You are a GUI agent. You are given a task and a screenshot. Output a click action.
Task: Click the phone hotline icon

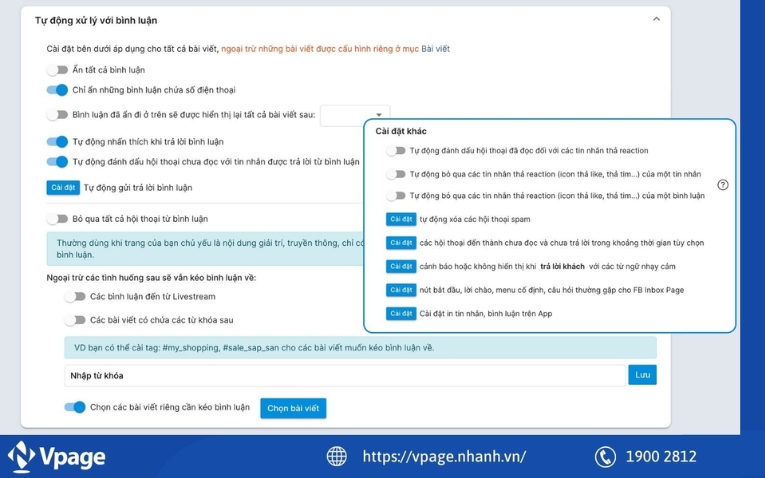point(605,457)
